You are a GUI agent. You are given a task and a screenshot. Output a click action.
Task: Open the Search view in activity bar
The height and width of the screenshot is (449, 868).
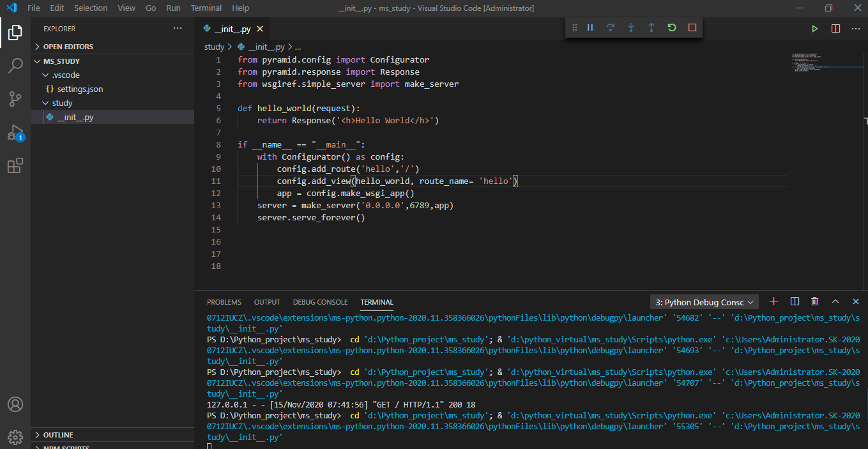15,66
